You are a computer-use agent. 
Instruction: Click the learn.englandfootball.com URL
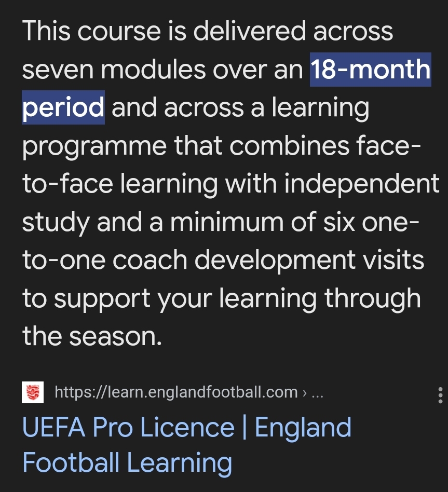(176, 392)
